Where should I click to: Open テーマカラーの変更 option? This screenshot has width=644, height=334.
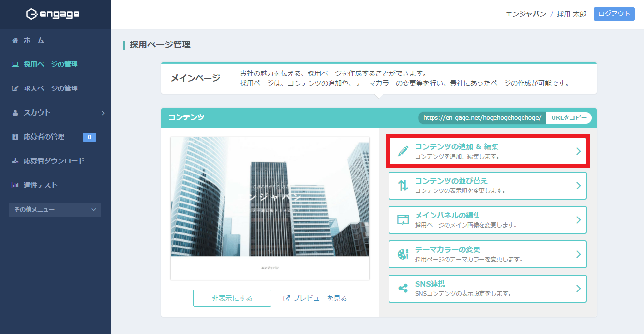click(488, 254)
